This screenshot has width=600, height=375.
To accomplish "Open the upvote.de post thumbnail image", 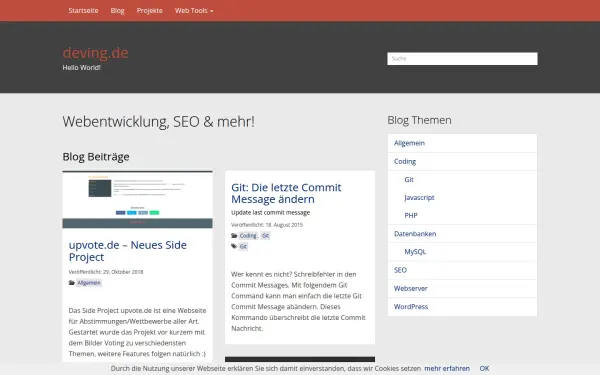I will click(x=137, y=200).
